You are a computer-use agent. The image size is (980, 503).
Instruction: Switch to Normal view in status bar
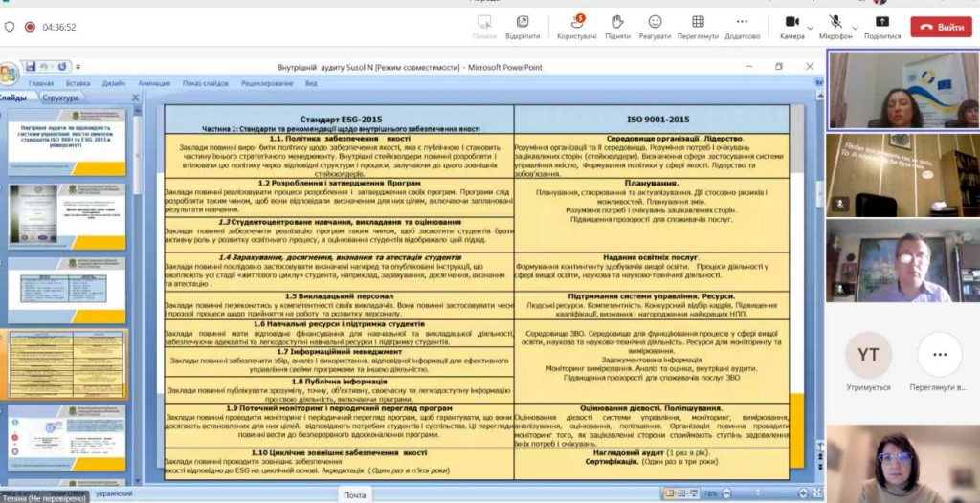pos(669,493)
